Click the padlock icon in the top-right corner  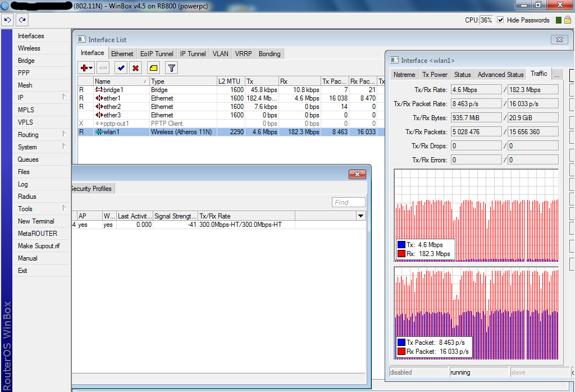[568, 20]
